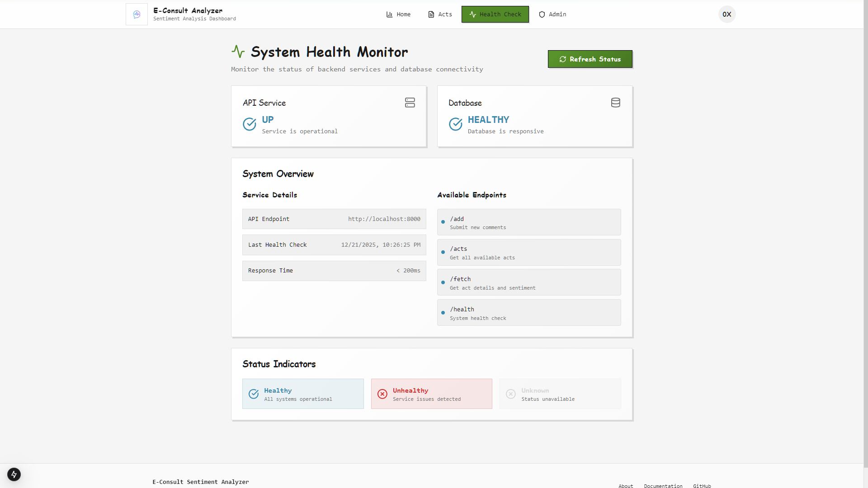
Task: Click the GitHub link in footer
Action: pyautogui.click(x=702, y=486)
